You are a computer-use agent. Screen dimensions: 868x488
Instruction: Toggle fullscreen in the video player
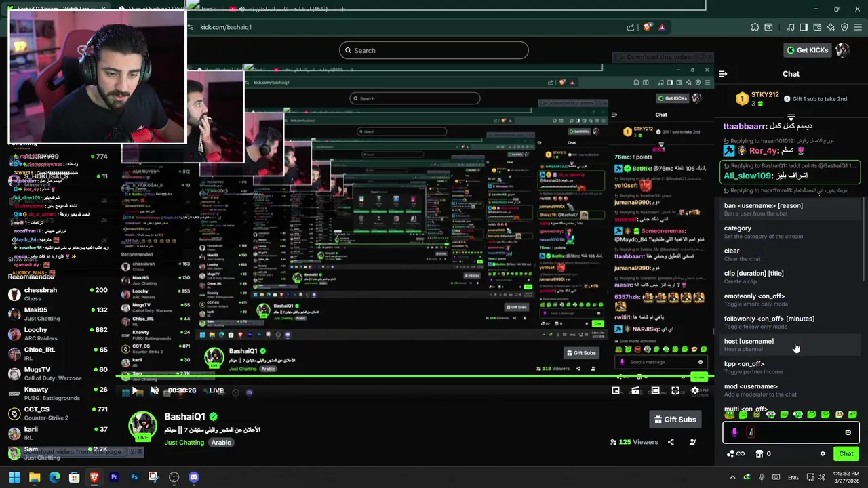coord(675,390)
